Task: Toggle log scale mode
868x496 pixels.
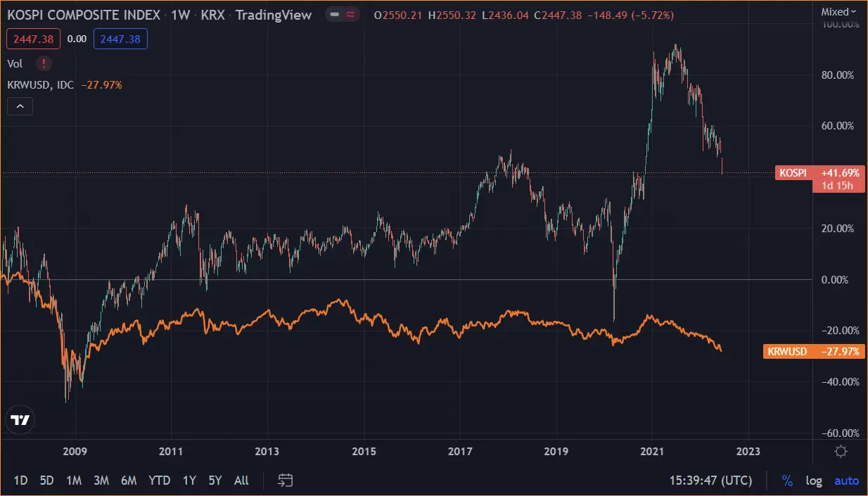Action: [814, 481]
